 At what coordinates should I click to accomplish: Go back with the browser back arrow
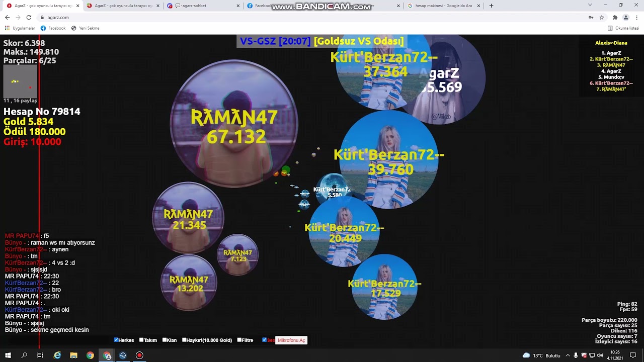point(7,17)
